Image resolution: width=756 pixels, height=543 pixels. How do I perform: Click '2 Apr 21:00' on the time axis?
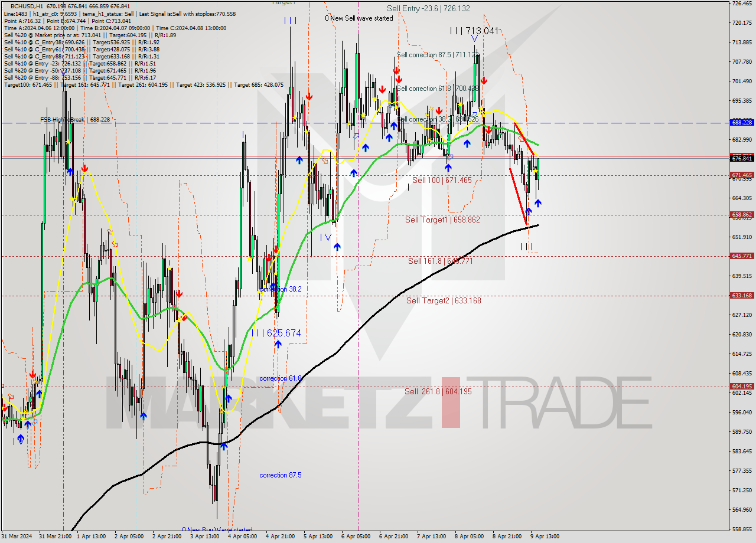(x=166, y=537)
